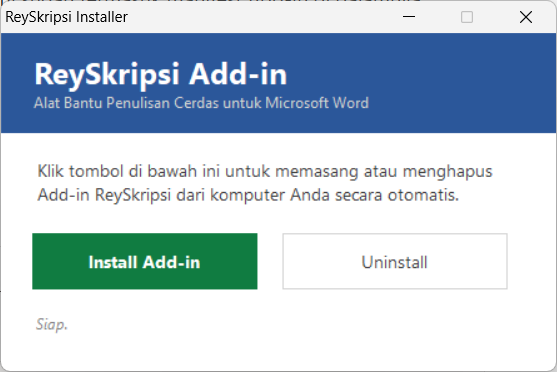Click the 'Klik tombol di bawah ini' instruction text
Screen dimensions: 557x372
[265, 183]
